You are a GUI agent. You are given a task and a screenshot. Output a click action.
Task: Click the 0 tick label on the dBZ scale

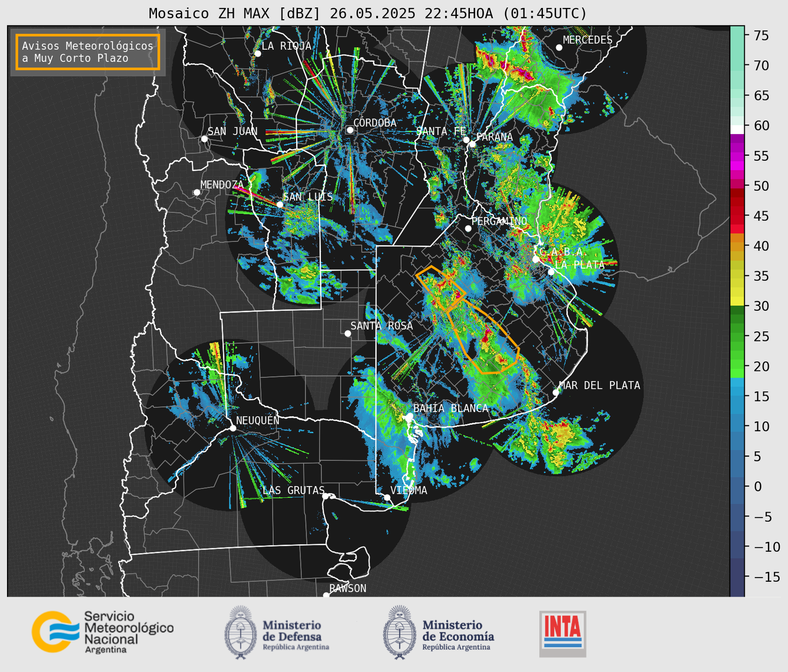click(x=758, y=486)
